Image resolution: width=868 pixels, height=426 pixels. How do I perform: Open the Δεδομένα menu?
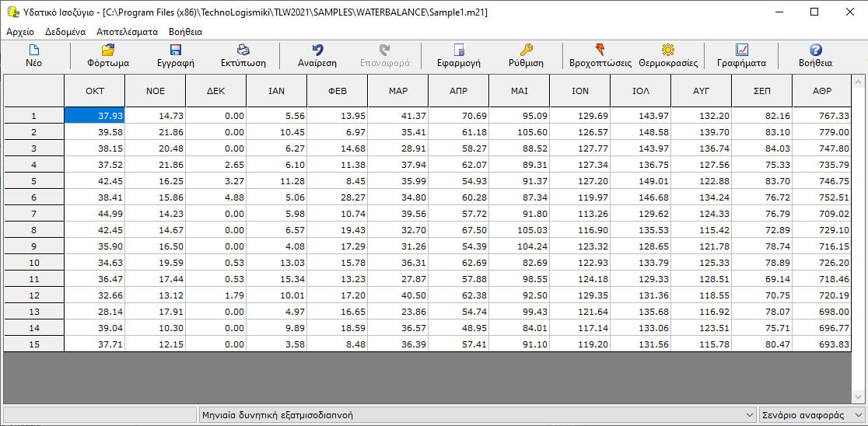(x=65, y=32)
